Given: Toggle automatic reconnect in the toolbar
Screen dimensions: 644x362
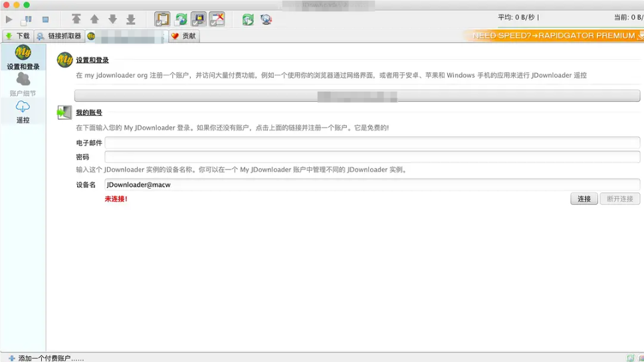Looking at the screenshot, I should 181,19.
